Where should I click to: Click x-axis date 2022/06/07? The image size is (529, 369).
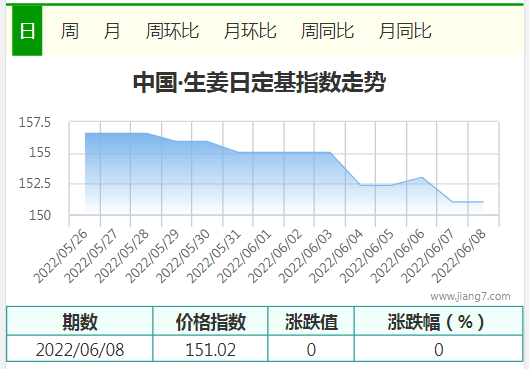[x=429, y=256]
